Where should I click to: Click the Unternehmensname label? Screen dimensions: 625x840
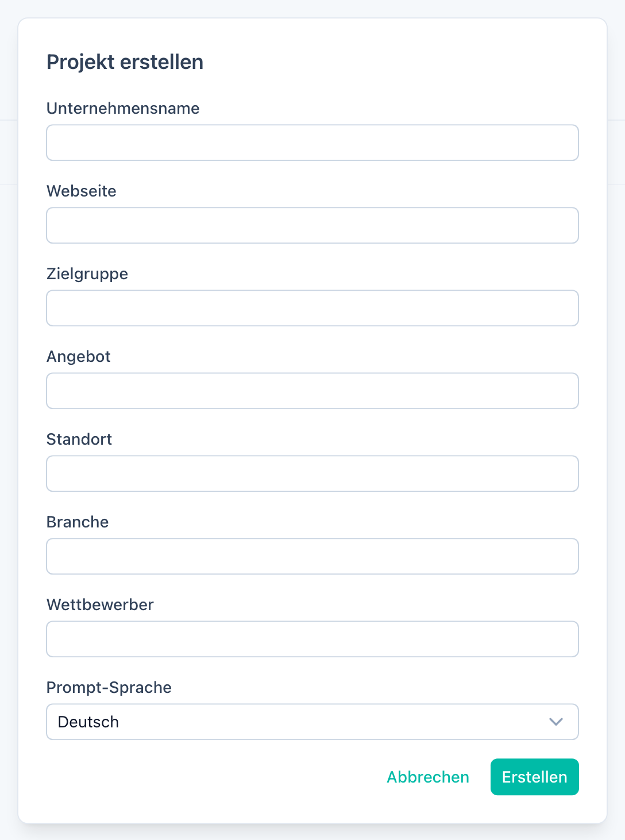pyautogui.click(x=123, y=108)
